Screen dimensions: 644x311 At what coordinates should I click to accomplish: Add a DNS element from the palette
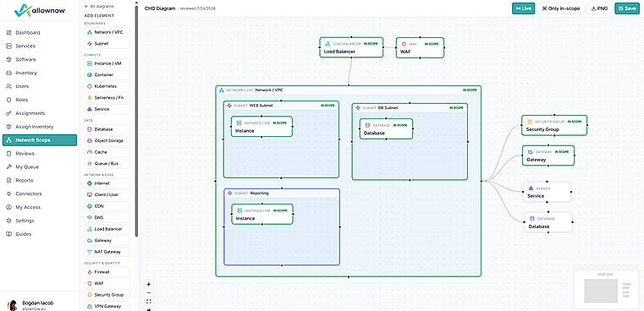click(107, 217)
